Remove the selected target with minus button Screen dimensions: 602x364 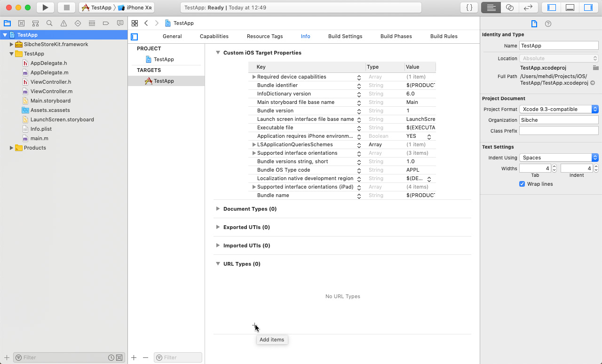145,357
